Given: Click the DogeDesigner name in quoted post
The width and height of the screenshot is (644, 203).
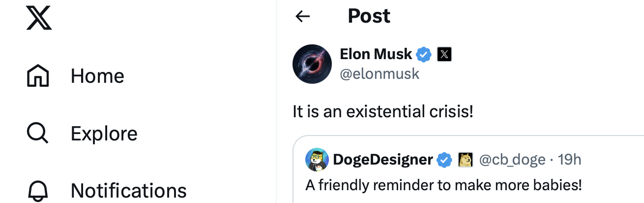Looking at the screenshot, I should [383, 160].
